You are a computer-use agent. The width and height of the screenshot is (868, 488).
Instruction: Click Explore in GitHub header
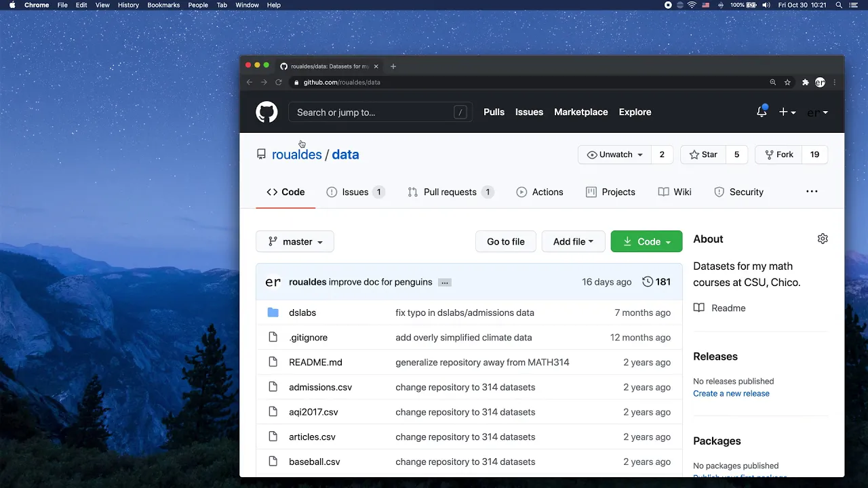coord(635,112)
